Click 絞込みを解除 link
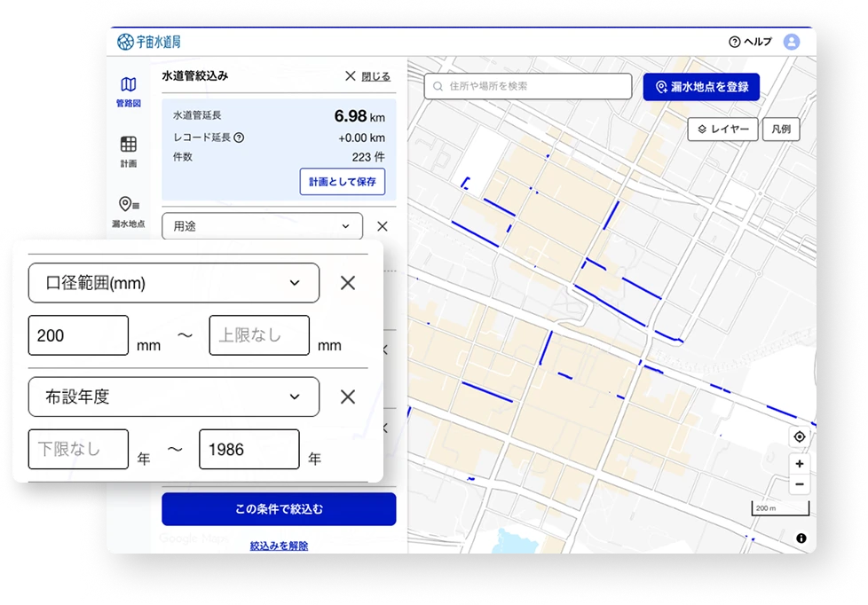868x605 pixels. (x=279, y=546)
